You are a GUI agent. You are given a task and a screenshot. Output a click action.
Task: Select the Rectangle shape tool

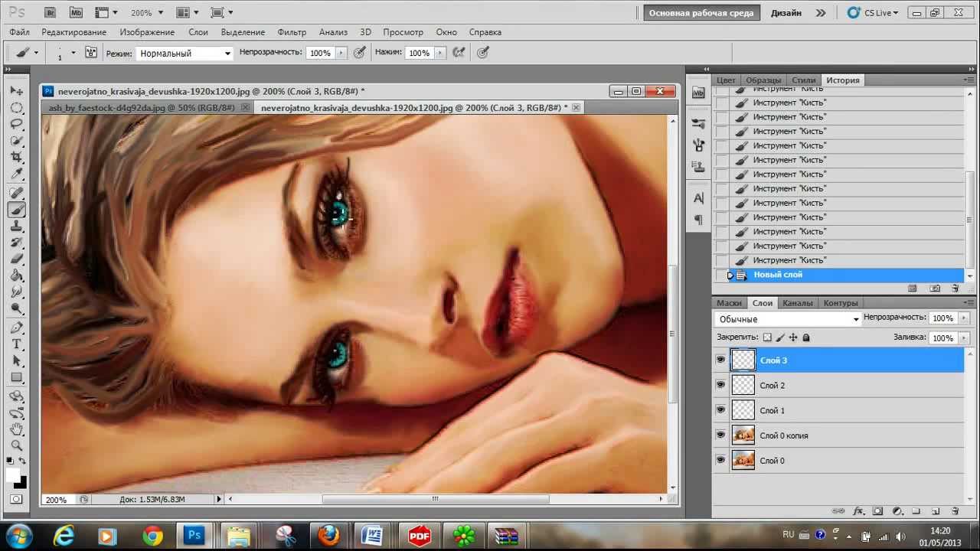[16, 379]
